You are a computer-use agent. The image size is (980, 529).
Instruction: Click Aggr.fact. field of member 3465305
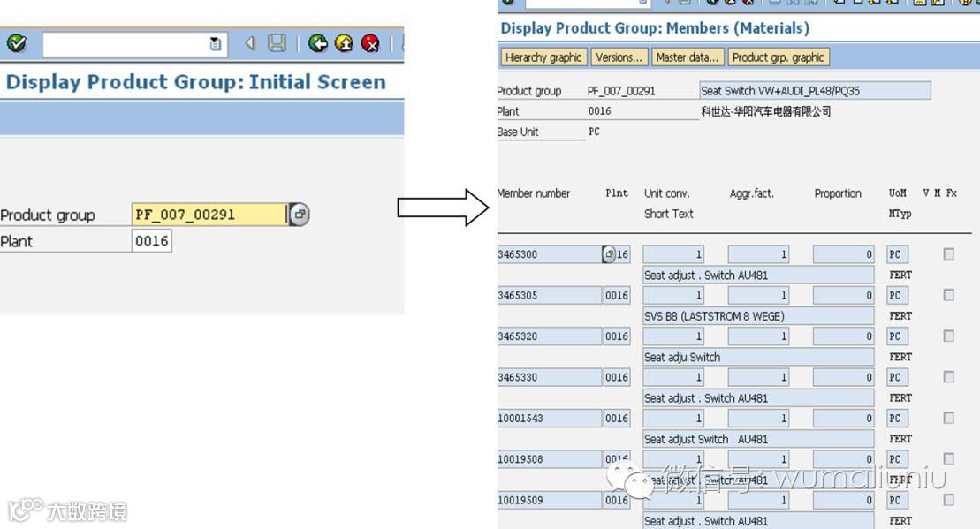[x=758, y=296]
